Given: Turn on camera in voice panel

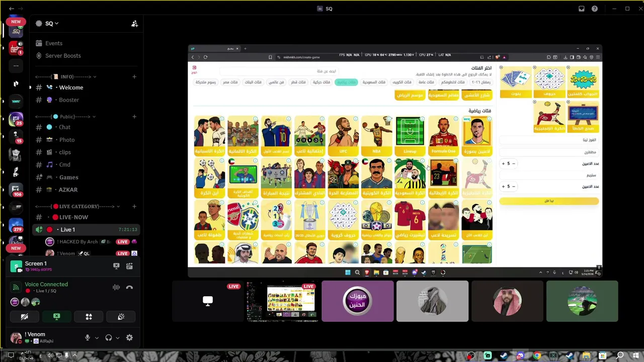Looking at the screenshot, I should pyautogui.click(x=24, y=317).
